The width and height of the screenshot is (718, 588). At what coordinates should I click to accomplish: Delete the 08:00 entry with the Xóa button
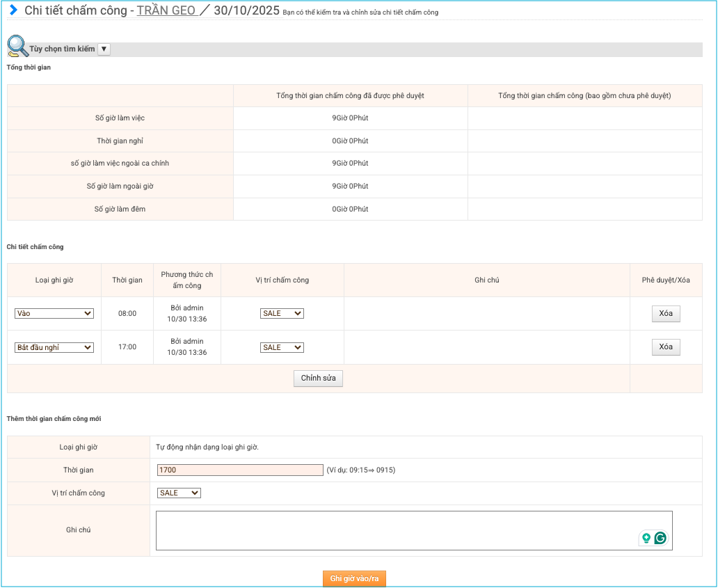coord(666,314)
